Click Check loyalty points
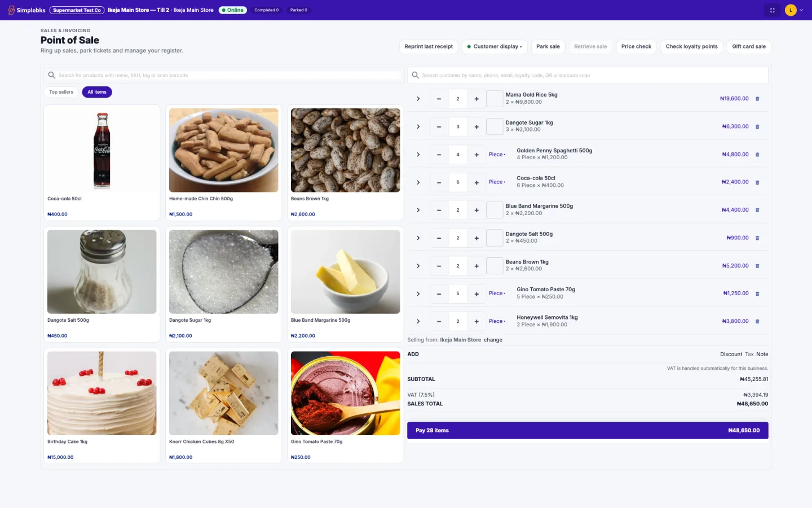Viewport: 812px width, 508px height. (692, 47)
